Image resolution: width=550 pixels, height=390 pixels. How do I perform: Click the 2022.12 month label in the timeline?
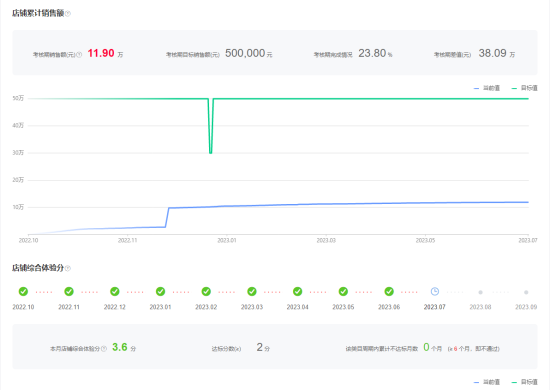115,307
